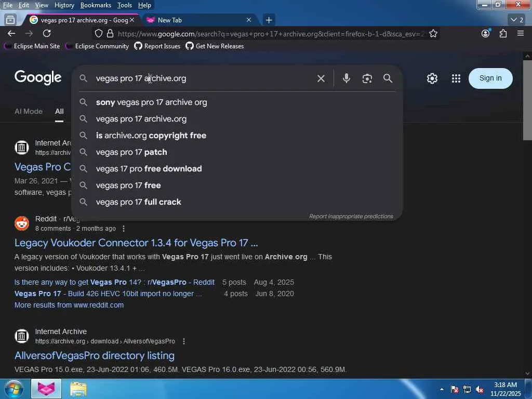Click the muted volume tray icon

click(x=480, y=390)
